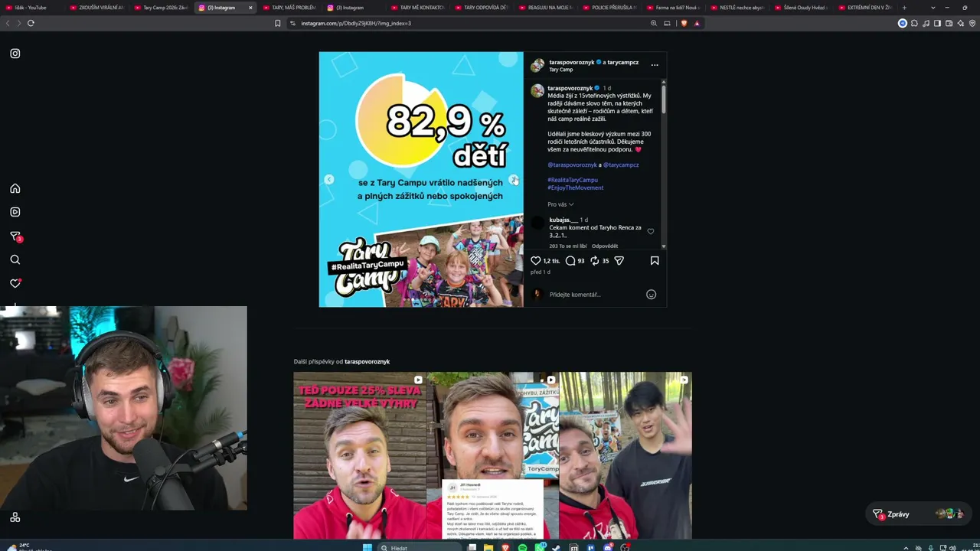Expand the 'Pro vás' comment sorting dropdown
The height and width of the screenshot is (551, 980).
tap(560, 204)
